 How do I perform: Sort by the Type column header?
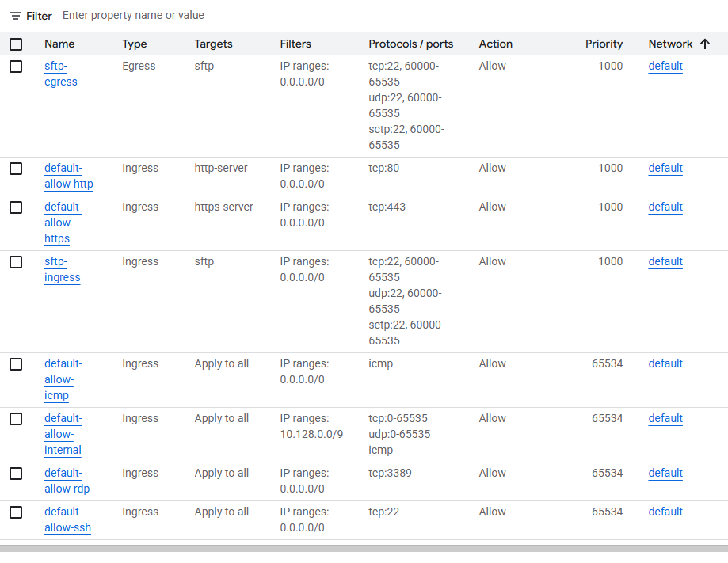pyautogui.click(x=135, y=44)
